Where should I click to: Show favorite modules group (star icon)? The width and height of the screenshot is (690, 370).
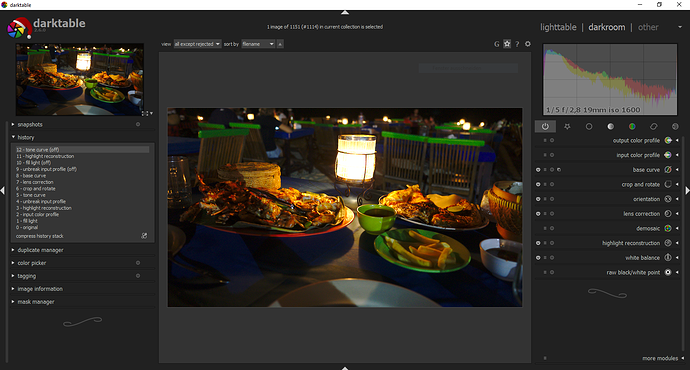click(567, 126)
